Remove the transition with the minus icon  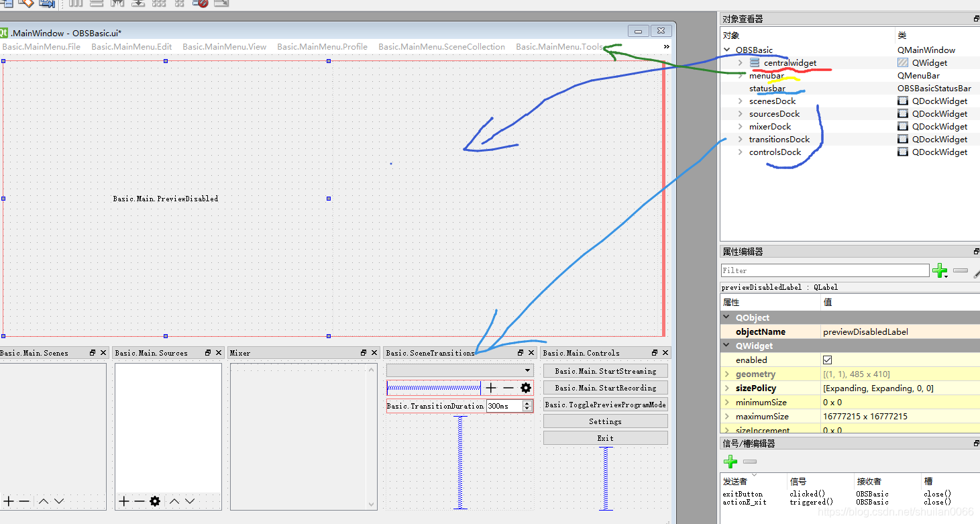pyautogui.click(x=508, y=388)
